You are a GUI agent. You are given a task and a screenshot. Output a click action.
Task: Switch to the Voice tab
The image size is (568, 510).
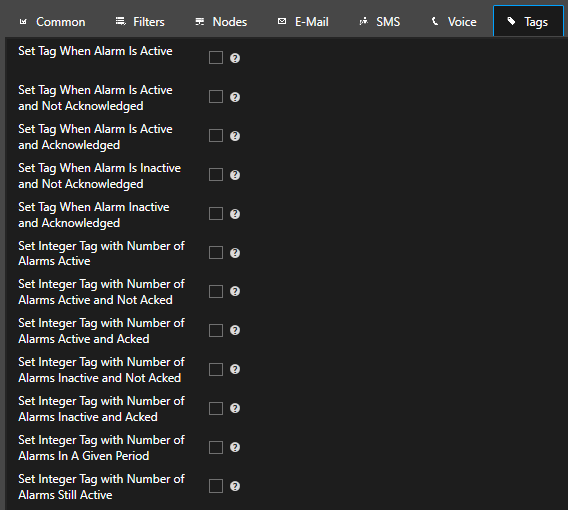[454, 22]
